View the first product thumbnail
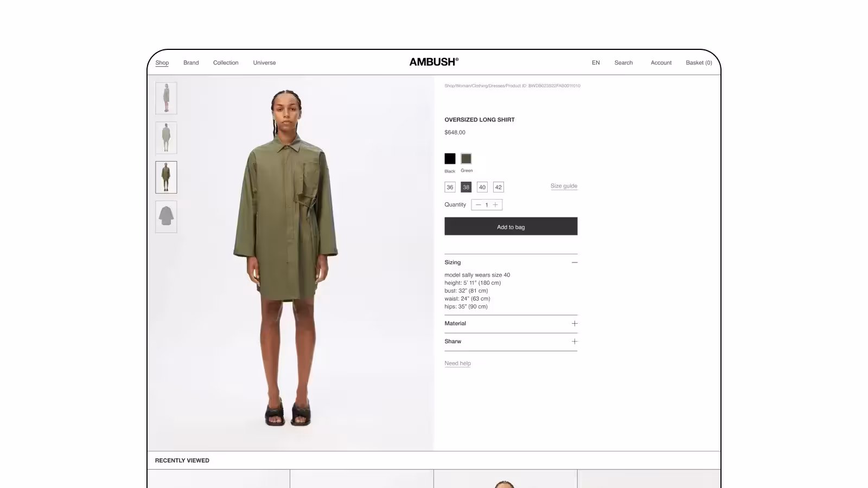 pyautogui.click(x=166, y=98)
